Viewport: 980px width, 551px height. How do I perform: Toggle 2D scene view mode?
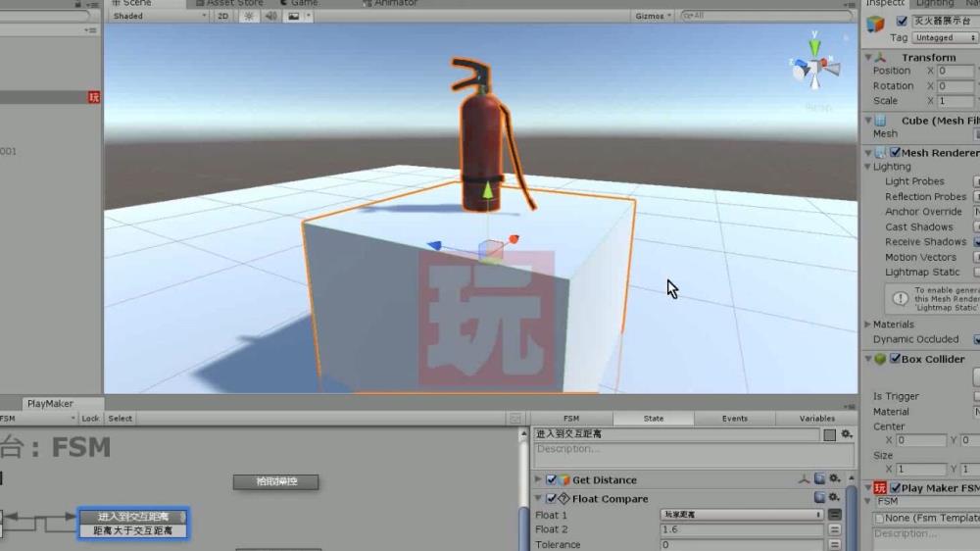click(x=222, y=17)
